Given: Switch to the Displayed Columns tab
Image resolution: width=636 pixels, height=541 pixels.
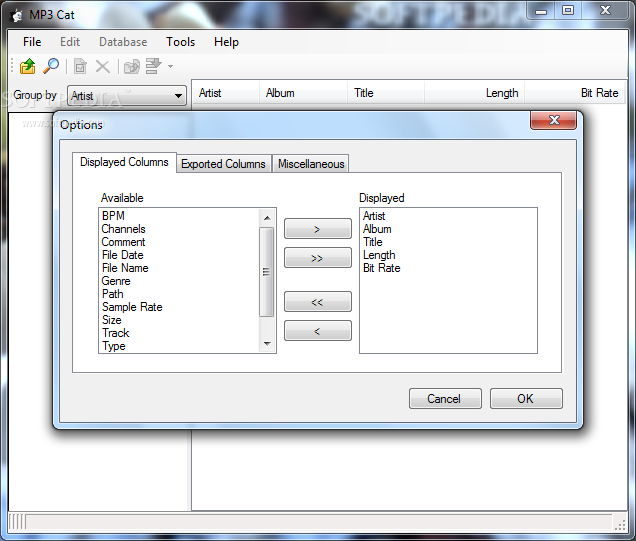Looking at the screenshot, I should click(124, 162).
